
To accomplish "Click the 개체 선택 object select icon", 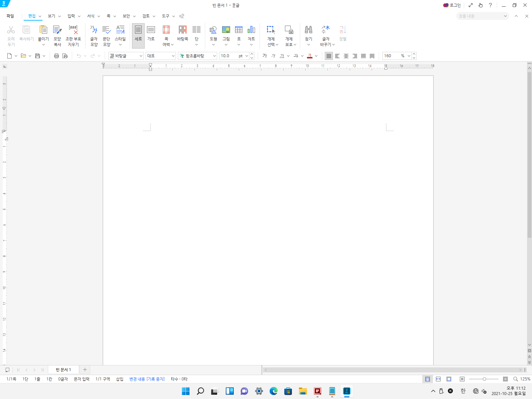I will (271, 30).
